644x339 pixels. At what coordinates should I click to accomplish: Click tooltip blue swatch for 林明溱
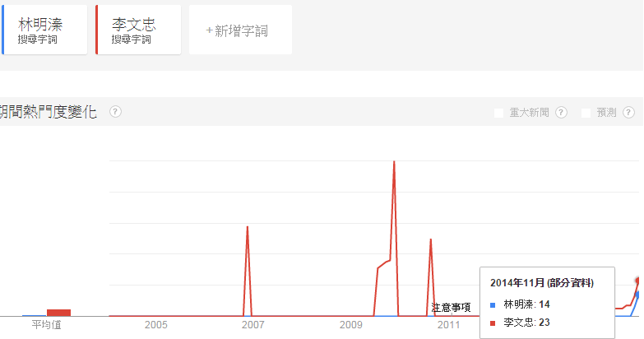pyautogui.click(x=493, y=305)
